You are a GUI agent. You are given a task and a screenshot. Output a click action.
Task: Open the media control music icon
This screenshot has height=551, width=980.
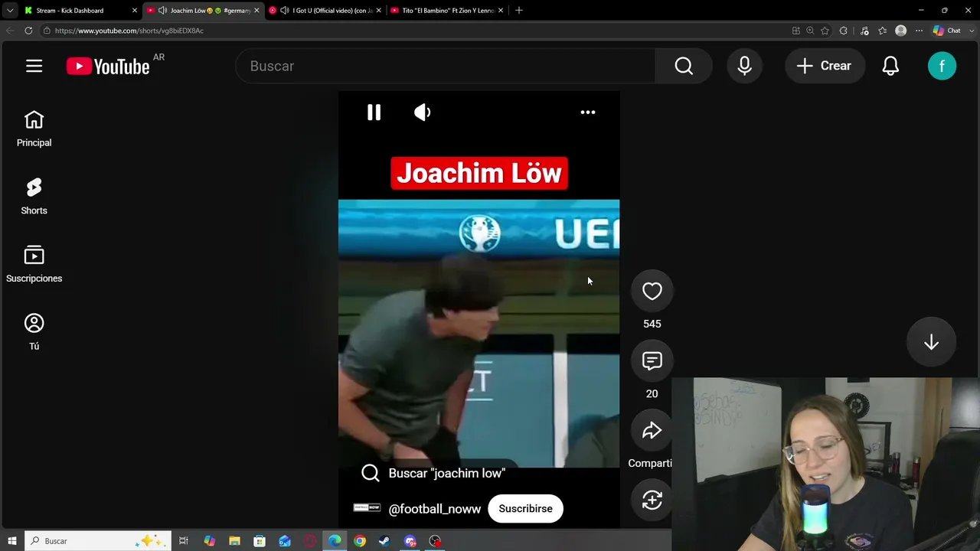[864, 31]
